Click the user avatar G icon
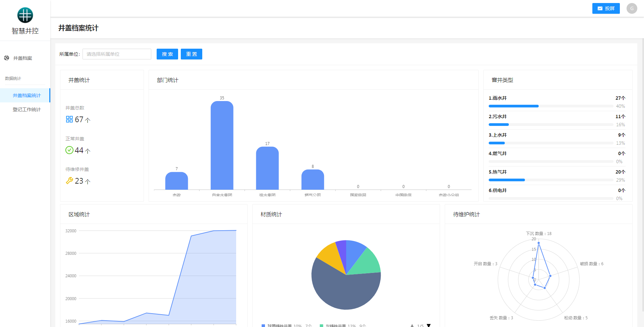This screenshot has height=327, width=644. pyautogui.click(x=632, y=8)
